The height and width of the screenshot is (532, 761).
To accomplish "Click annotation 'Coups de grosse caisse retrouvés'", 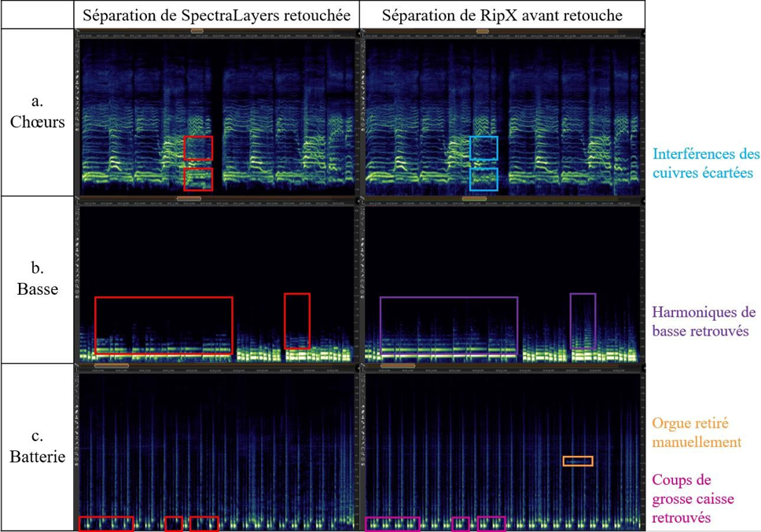I will pos(693,498).
